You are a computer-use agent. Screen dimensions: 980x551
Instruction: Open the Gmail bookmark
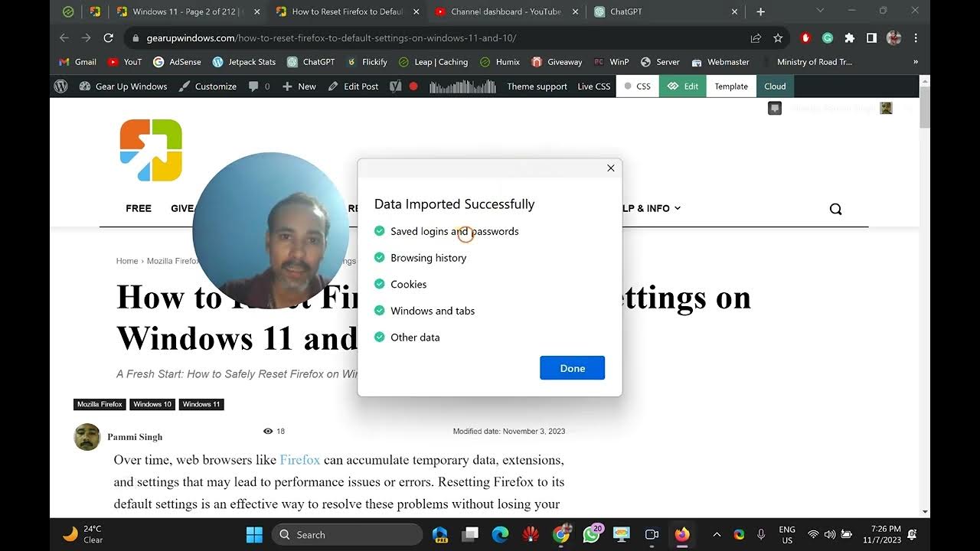[78, 62]
